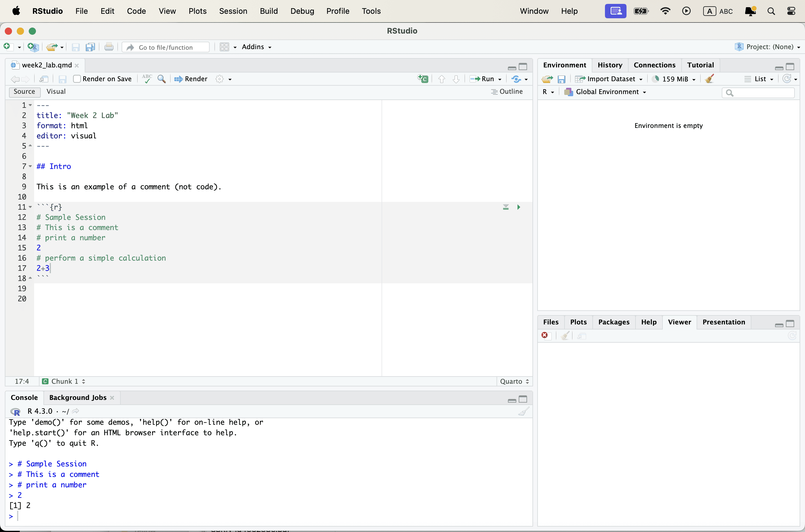Image resolution: width=805 pixels, height=532 pixels.
Task: Clear the console with broom icon
Action: point(523,411)
